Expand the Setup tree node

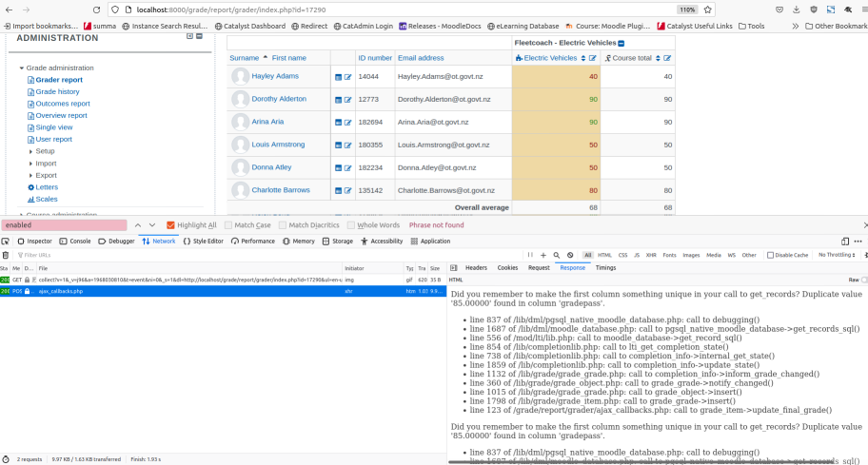31,151
